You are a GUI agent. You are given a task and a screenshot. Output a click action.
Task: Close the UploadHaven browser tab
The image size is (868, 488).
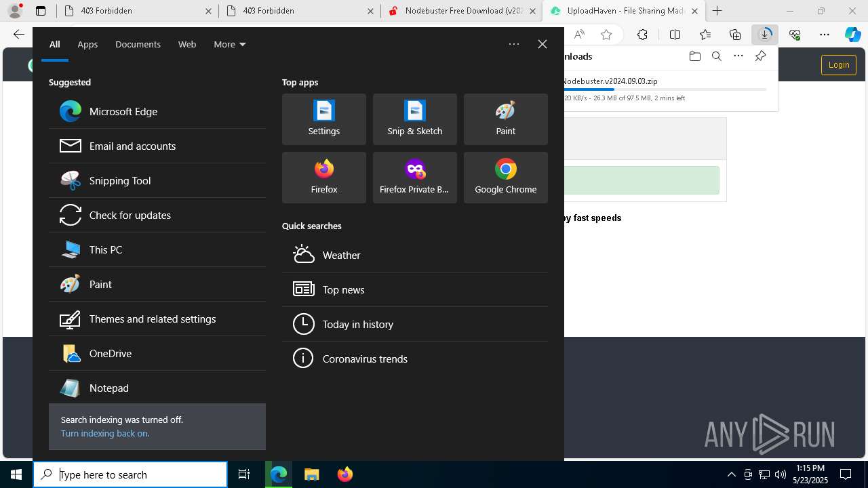pyautogui.click(x=694, y=11)
